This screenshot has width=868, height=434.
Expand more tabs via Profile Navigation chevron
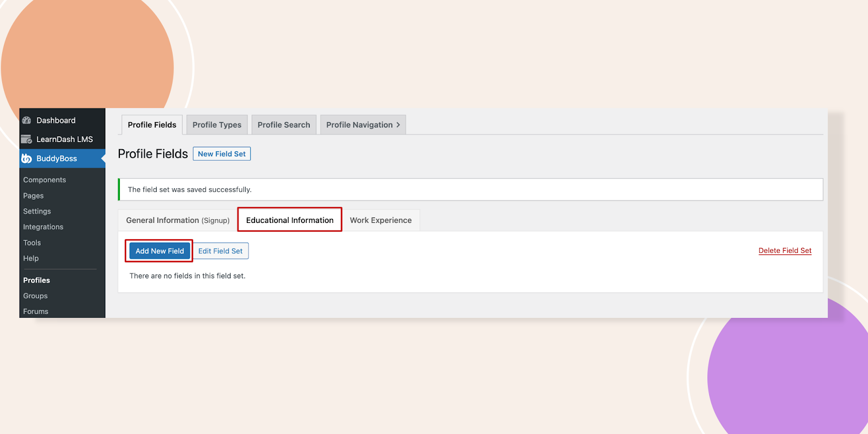[398, 125]
